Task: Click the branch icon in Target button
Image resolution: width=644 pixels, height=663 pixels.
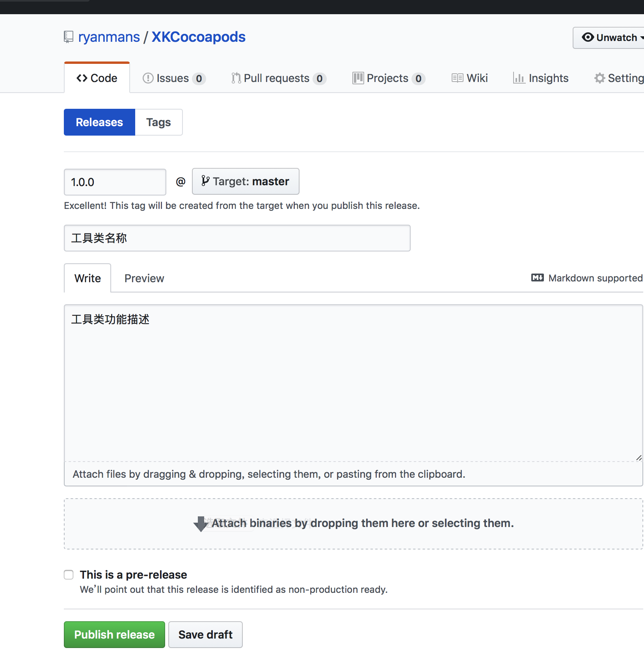Action: pos(205,181)
